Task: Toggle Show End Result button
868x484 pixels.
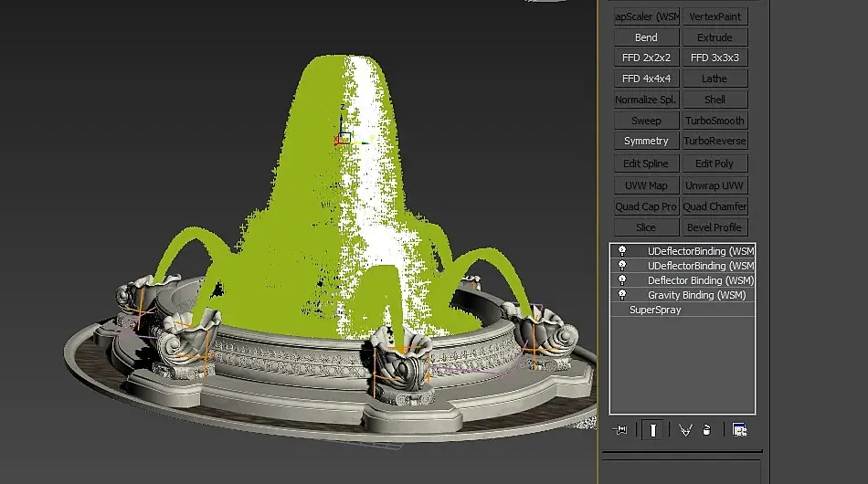Action: click(x=653, y=430)
